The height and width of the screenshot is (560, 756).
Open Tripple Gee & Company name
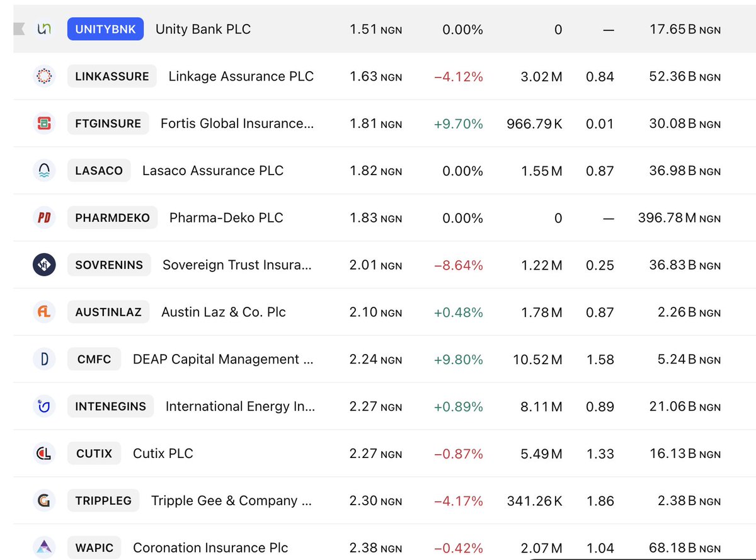232,501
